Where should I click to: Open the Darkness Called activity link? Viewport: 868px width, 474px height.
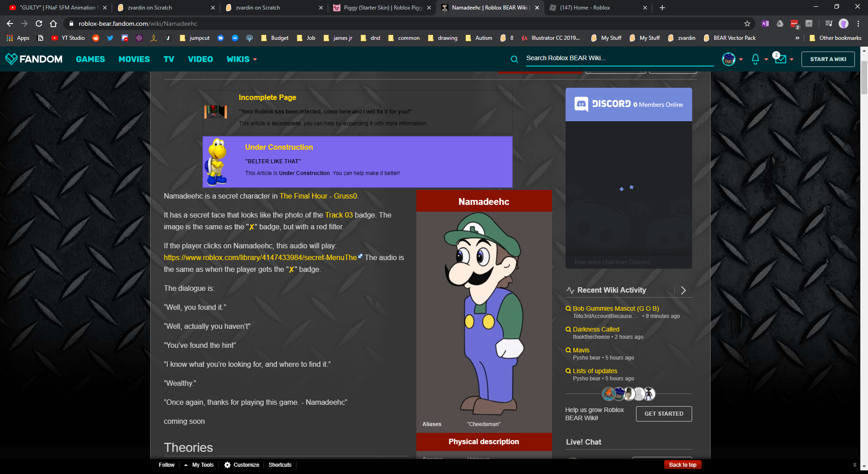coord(596,329)
